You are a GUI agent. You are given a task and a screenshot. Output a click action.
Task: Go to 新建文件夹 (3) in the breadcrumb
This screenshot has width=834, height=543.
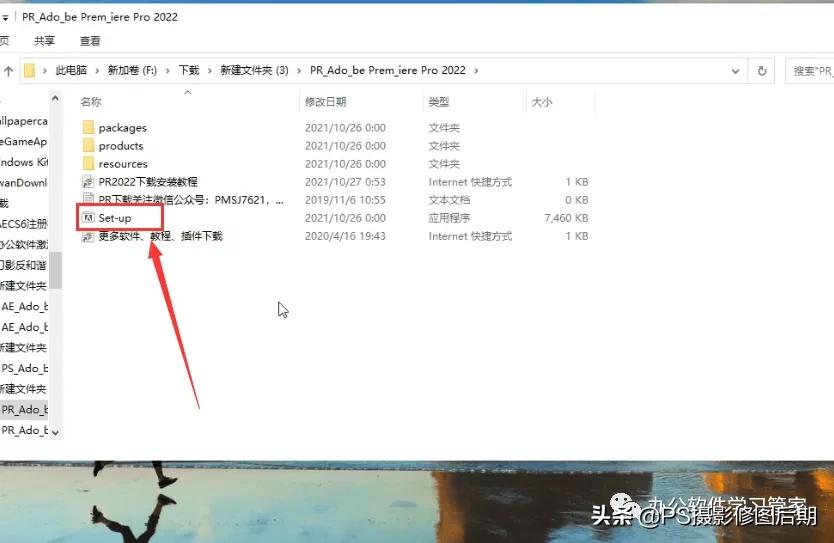point(254,70)
